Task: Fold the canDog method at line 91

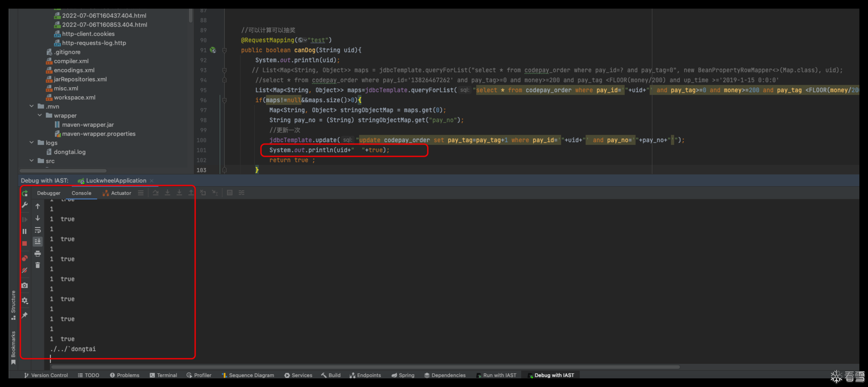Action: click(224, 50)
